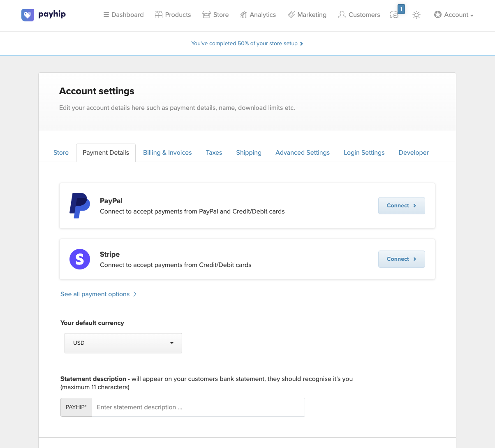Open the Store navigation item
Viewport: 495px width, 448px height.
(x=215, y=15)
